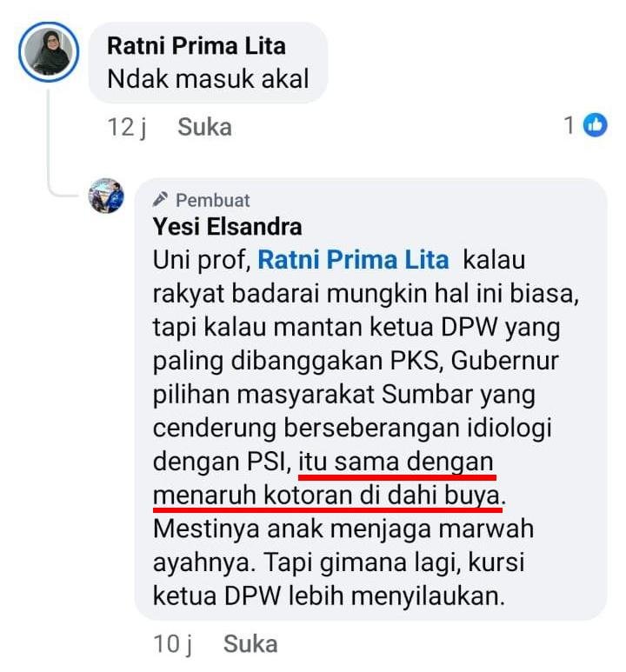Open the tagged Ratni Prima Lita mention

(x=353, y=260)
